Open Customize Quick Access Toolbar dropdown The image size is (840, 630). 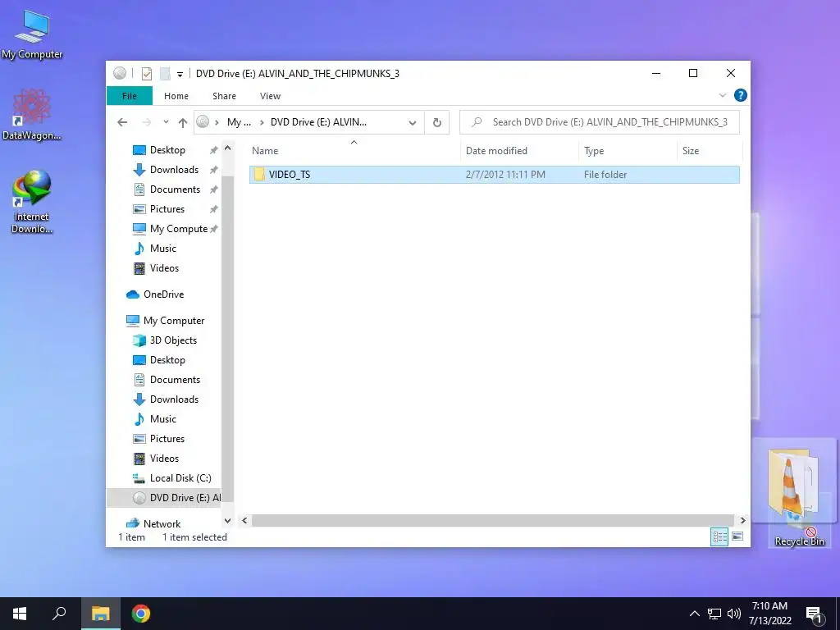[x=180, y=75]
